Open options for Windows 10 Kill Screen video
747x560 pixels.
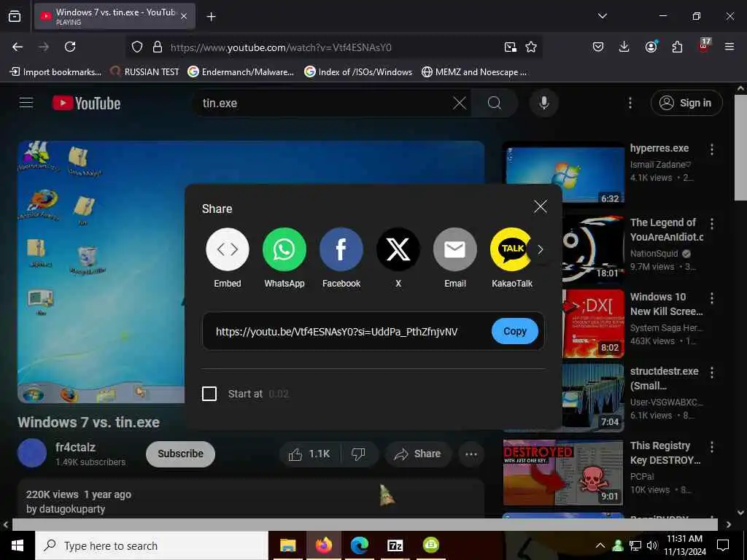point(712,298)
